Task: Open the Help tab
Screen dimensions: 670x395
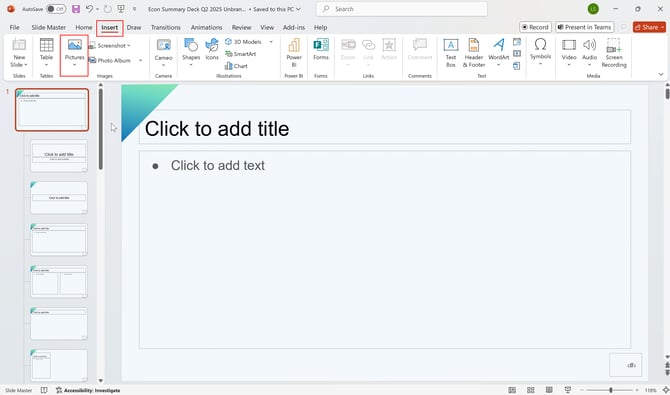Action: click(320, 27)
